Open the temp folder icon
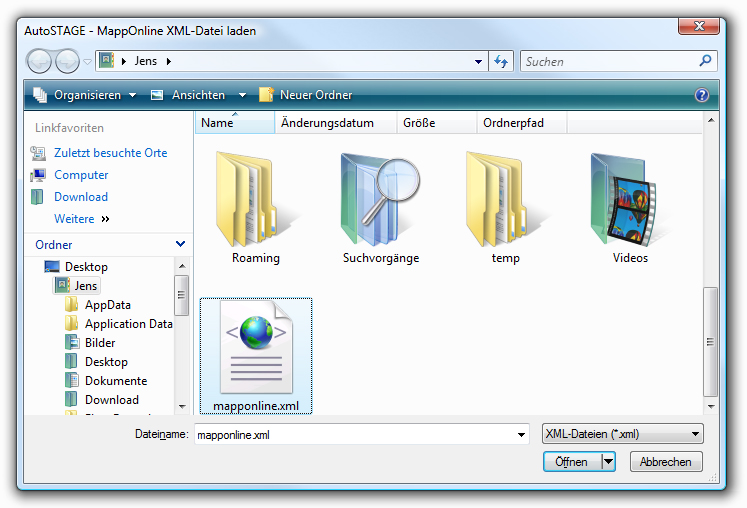The height and width of the screenshot is (508, 747). pos(505,198)
